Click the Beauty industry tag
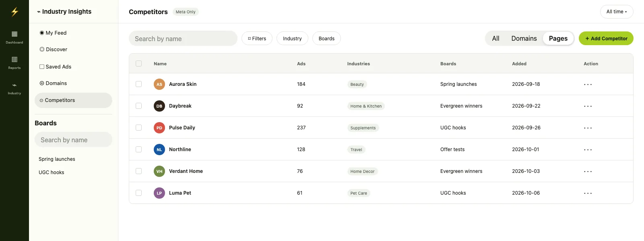The width and height of the screenshot is (644, 241). (357, 84)
